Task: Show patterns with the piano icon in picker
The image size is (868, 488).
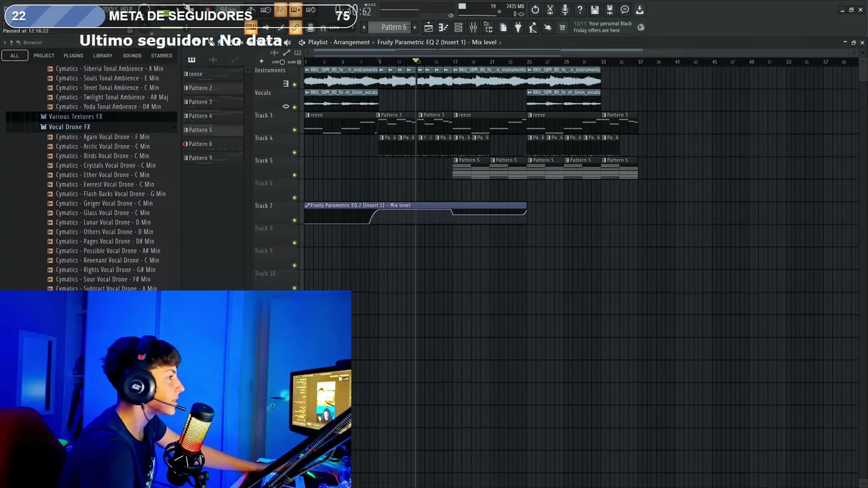Action: [x=191, y=60]
